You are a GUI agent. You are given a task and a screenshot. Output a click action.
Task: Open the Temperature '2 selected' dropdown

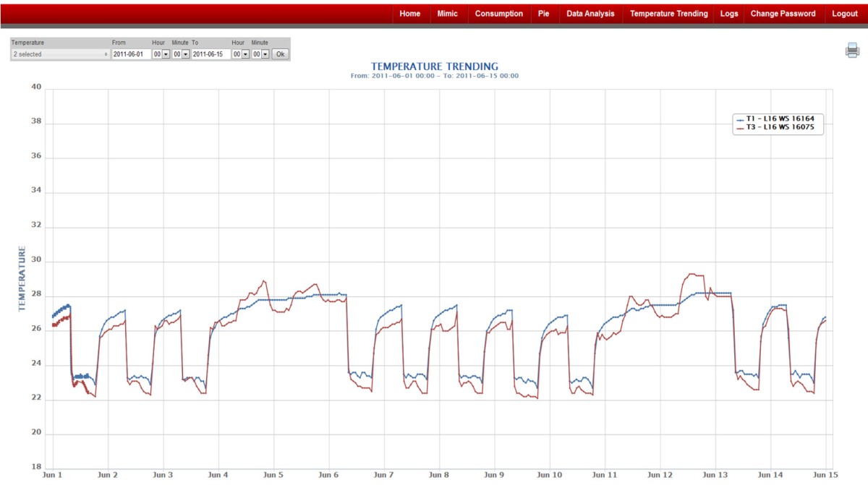click(x=60, y=54)
